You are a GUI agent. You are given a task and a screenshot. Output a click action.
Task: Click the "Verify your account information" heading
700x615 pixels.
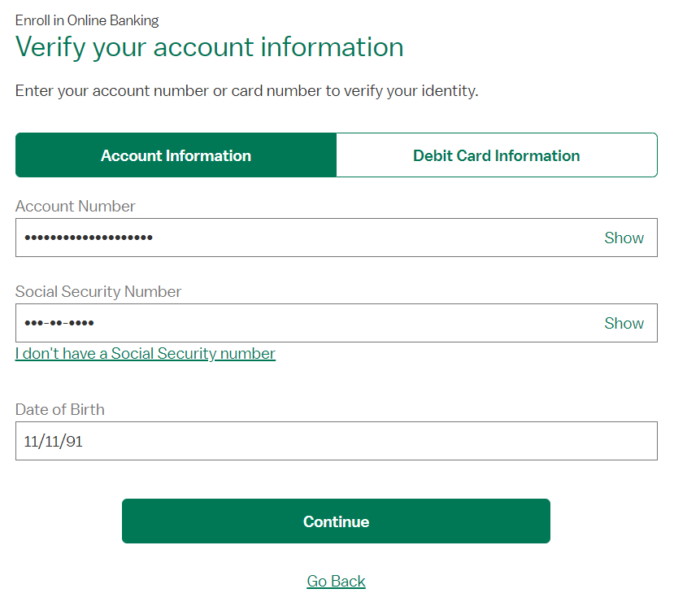pos(210,47)
